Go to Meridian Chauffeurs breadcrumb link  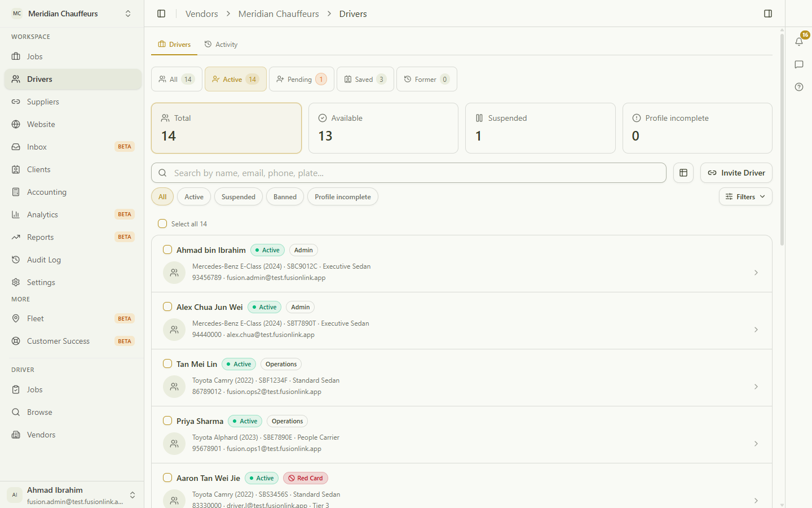(279, 14)
